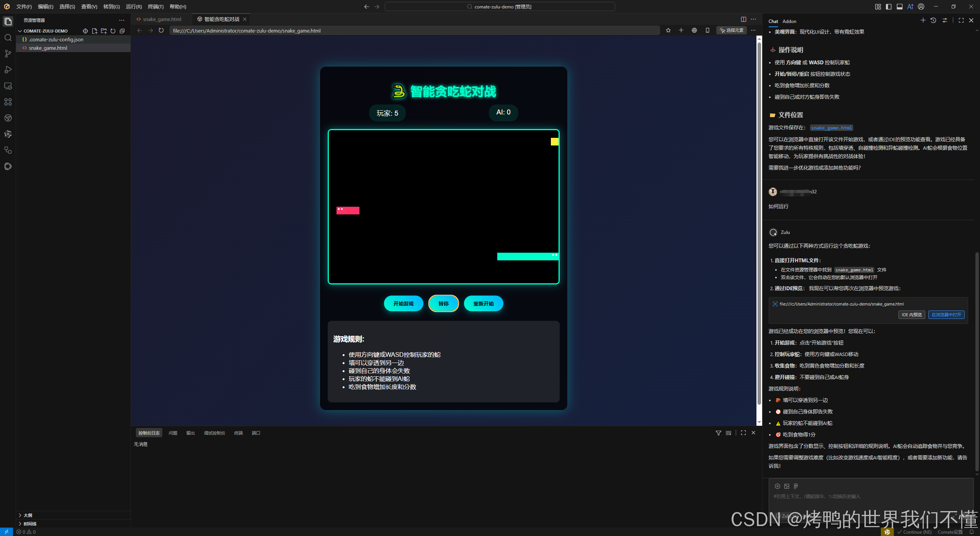Switch to the 问题 panel tab
The image size is (980, 536).
click(173, 433)
